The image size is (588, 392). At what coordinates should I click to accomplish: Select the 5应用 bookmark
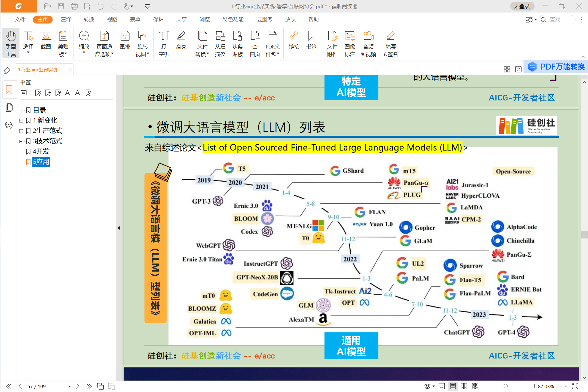point(41,162)
